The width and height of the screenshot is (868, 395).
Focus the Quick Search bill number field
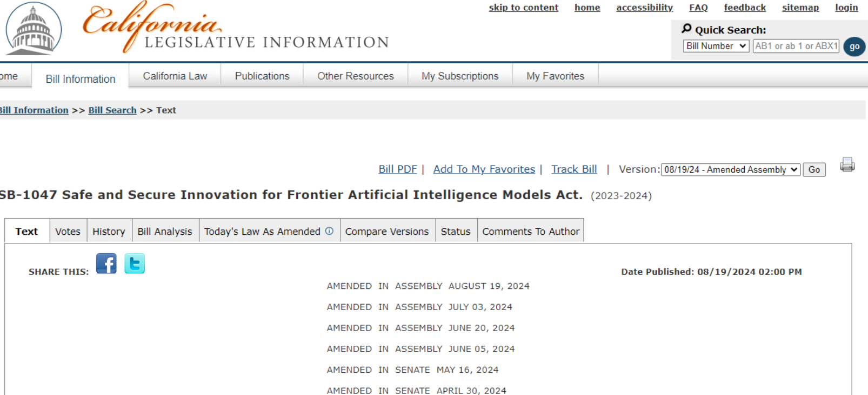point(796,46)
